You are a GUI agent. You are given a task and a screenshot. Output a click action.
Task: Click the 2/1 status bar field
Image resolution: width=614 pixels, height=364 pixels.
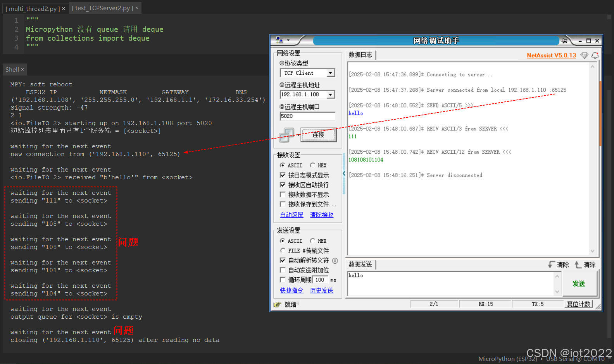click(x=434, y=304)
